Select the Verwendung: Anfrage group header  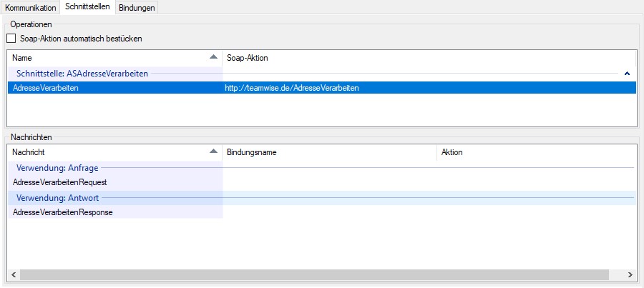coord(57,168)
